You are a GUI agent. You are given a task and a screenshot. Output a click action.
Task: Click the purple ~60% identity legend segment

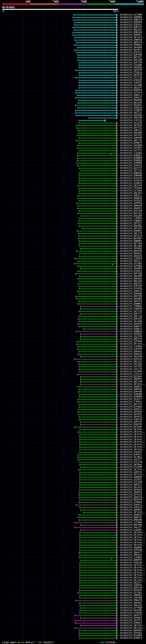(73, 4)
